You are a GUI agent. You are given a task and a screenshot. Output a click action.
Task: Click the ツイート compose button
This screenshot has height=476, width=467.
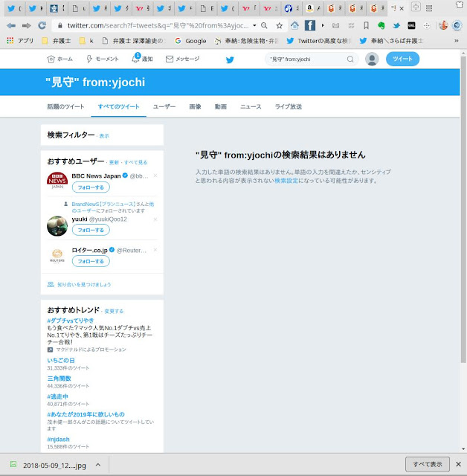(x=402, y=59)
